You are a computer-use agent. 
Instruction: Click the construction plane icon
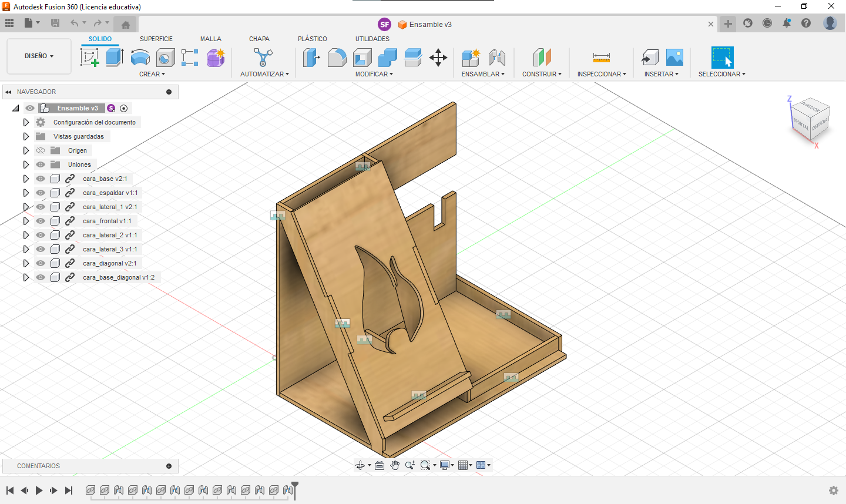coord(542,58)
